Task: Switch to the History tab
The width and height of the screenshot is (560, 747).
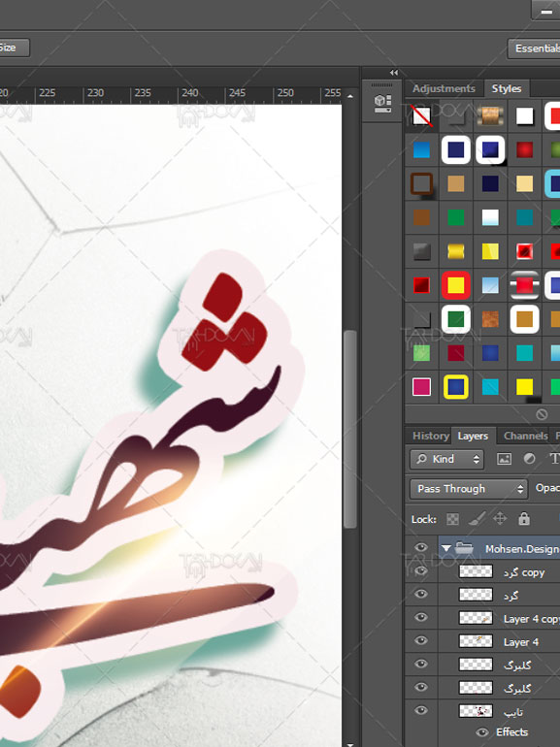Action: pyautogui.click(x=430, y=436)
